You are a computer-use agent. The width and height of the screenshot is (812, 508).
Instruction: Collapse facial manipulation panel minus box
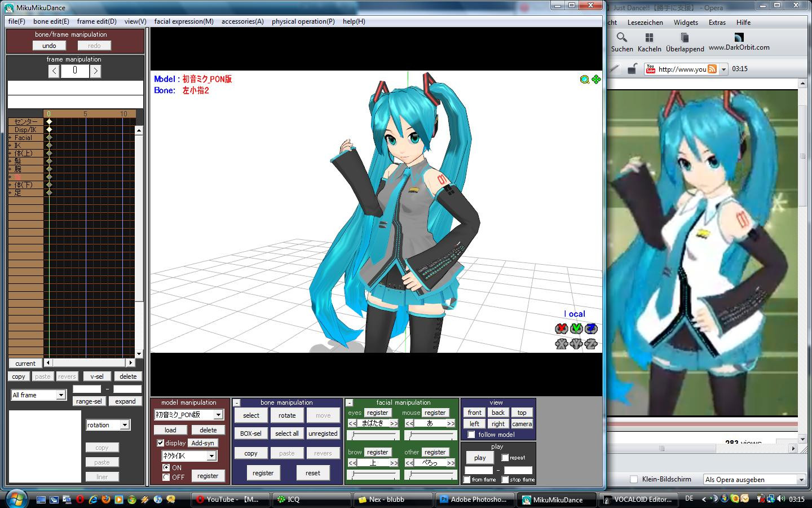click(x=350, y=402)
